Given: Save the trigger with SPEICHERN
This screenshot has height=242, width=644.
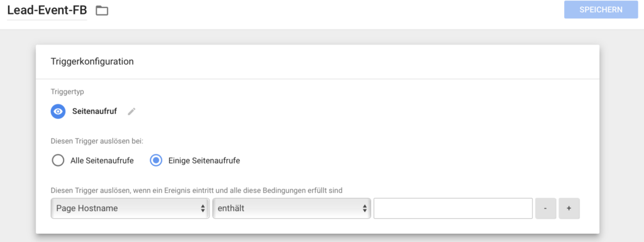Looking at the screenshot, I should pyautogui.click(x=601, y=10).
